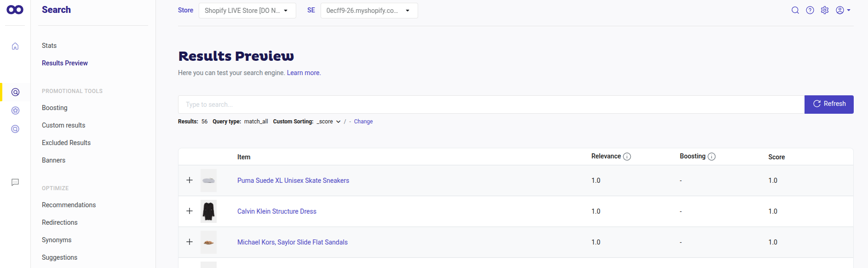Click the Refresh button

pyautogui.click(x=829, y=104)
